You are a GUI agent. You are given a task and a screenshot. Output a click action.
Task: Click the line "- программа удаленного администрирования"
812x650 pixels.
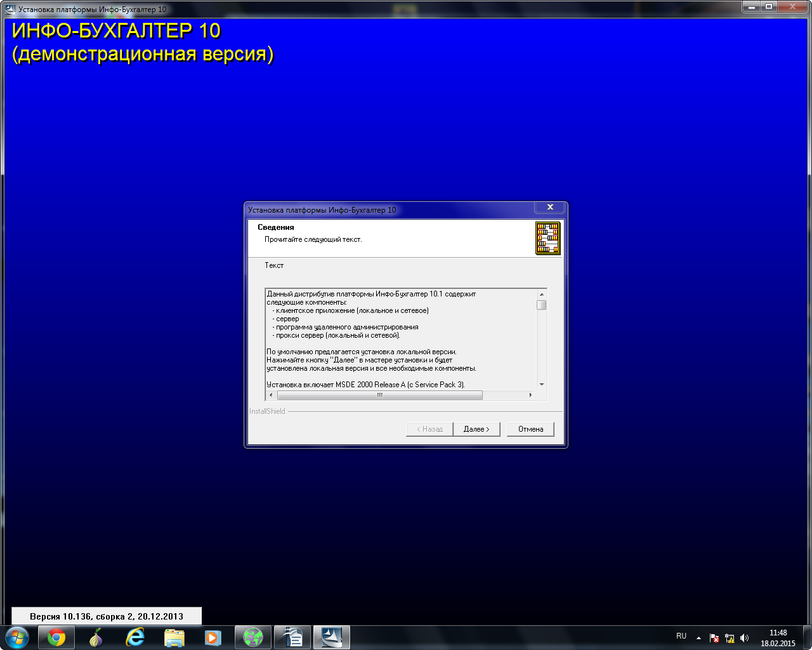point(345,328)
